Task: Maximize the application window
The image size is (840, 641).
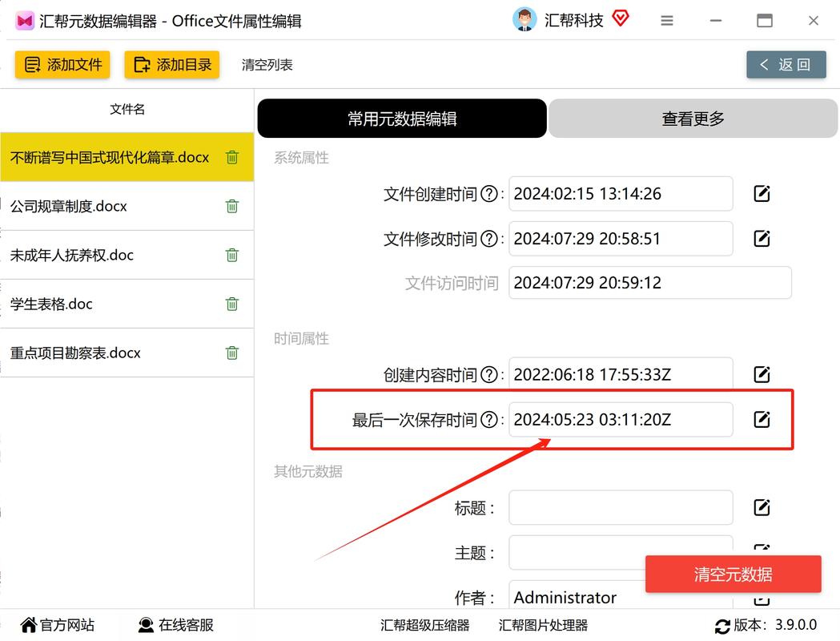Action: (765, 21)
